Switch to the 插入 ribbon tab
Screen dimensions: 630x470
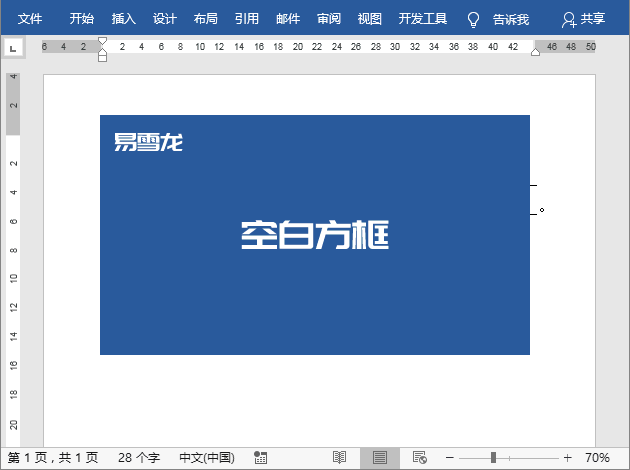coord(123,18)
